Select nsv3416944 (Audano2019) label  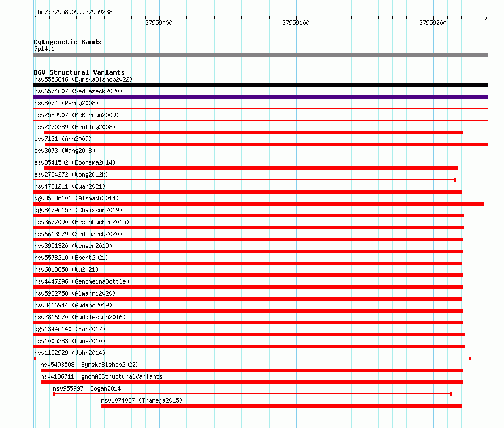coord(73,305)
